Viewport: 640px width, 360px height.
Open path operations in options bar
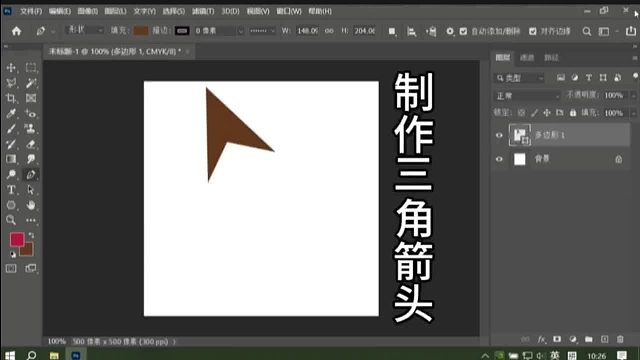coord(391,31)
